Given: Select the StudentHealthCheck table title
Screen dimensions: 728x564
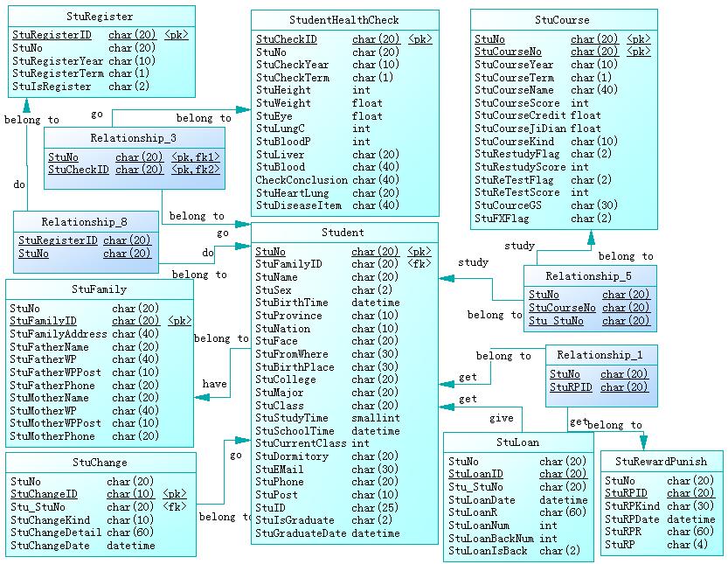Looking at the screenshot, I should point(343,20).
